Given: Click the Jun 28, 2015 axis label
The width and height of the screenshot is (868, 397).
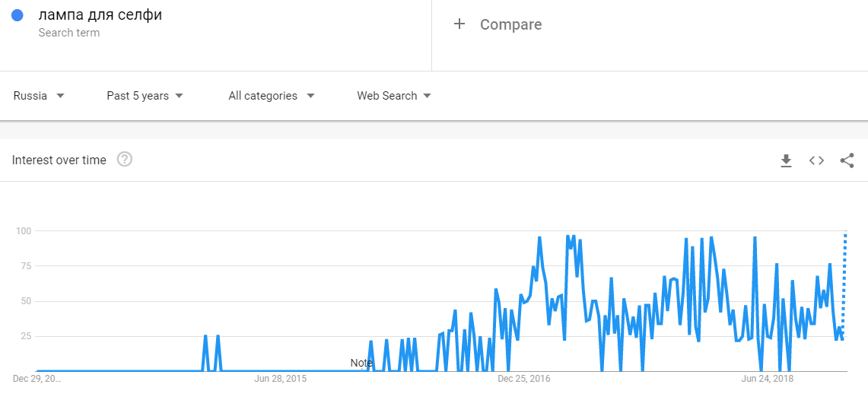Looking at the screenshot, I should click(280, 378).
